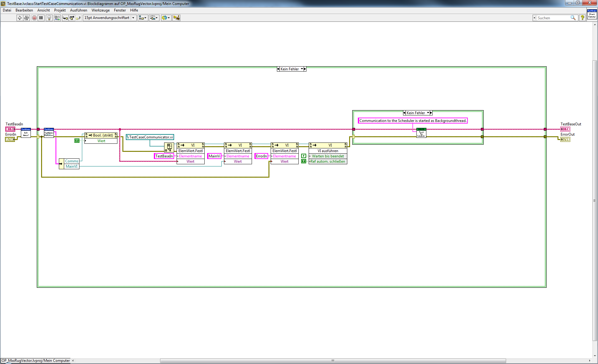Click the Run arrow button
This screenshot has width=598, height=364.
[x=20, y=18]
